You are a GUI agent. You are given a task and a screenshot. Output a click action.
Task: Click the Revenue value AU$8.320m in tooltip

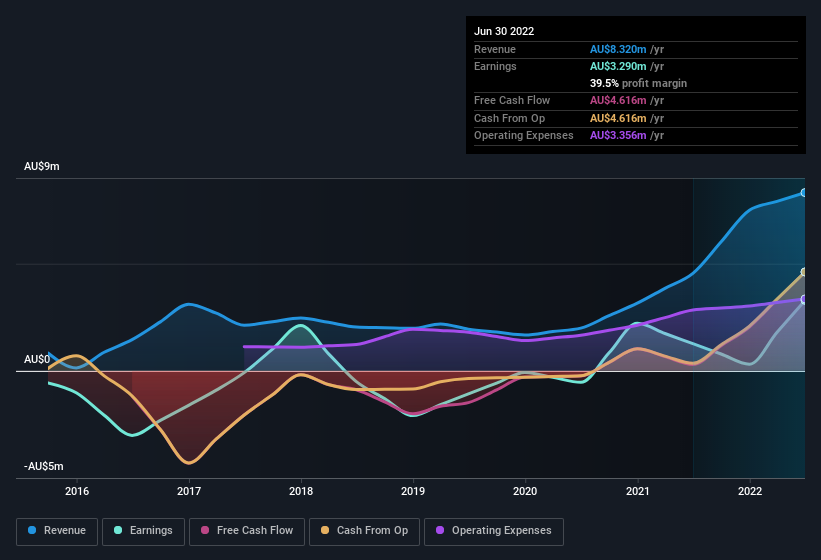tap(618, 49)
